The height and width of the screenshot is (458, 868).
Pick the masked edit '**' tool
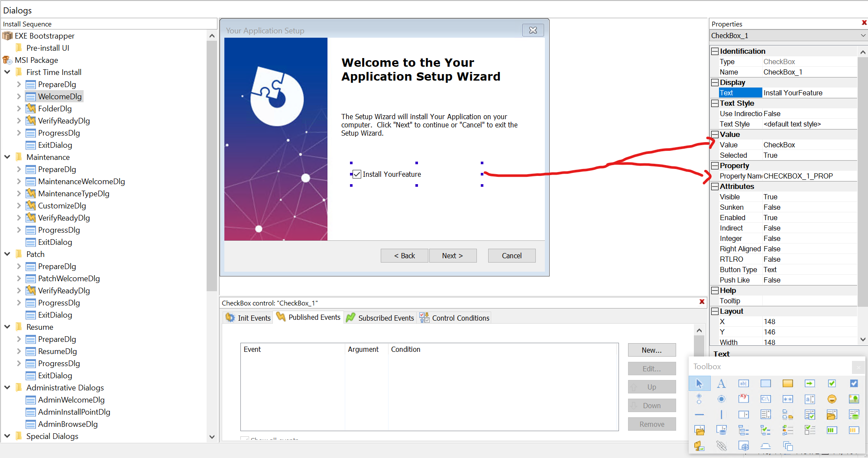788,399
